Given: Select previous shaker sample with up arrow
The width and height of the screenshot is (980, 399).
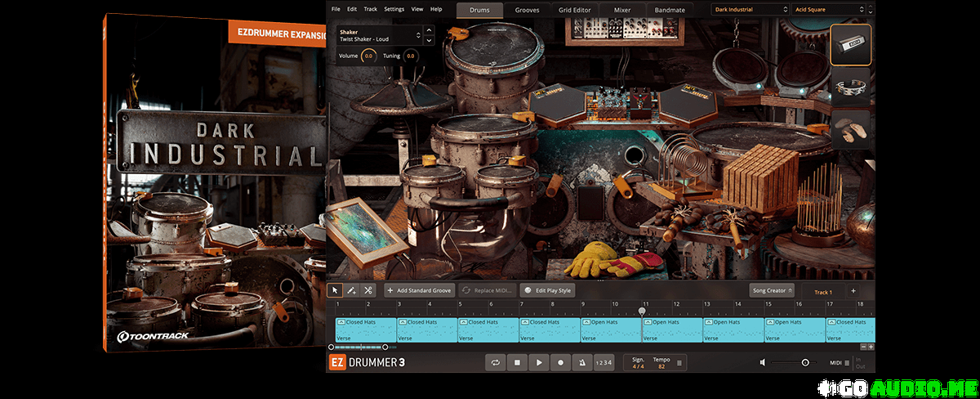Looking at the screenshot, I should point(430,32).
